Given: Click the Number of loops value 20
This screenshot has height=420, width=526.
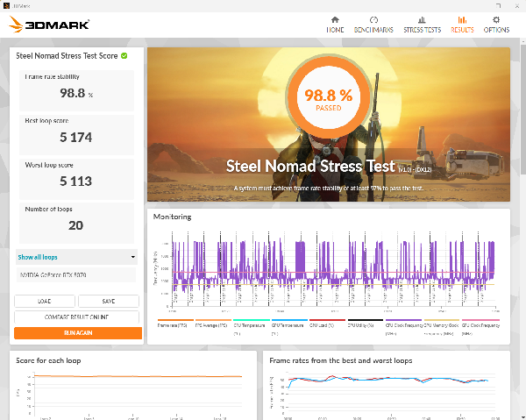Looking at the screenshot, I should (75, 225).
